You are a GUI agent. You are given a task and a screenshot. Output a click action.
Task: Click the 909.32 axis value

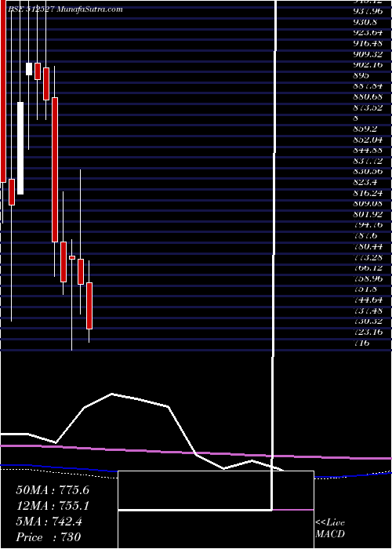tap(368, 54)
